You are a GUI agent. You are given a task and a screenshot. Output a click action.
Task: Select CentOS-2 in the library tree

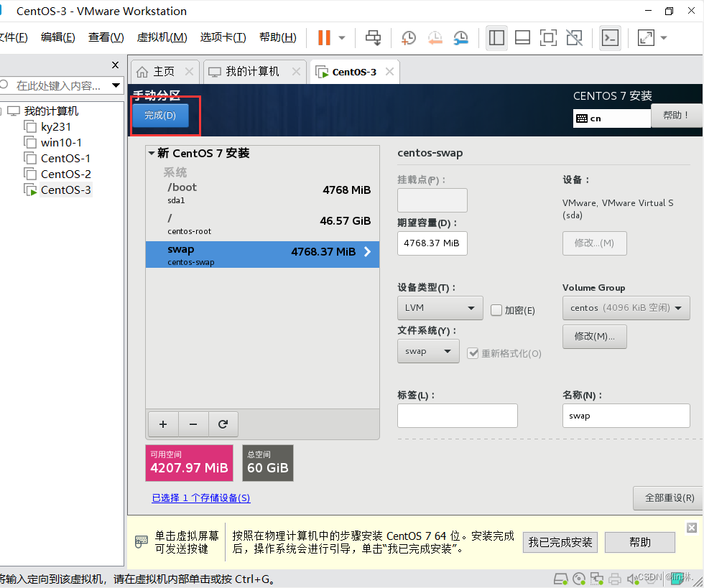click(x=65, y=174)
